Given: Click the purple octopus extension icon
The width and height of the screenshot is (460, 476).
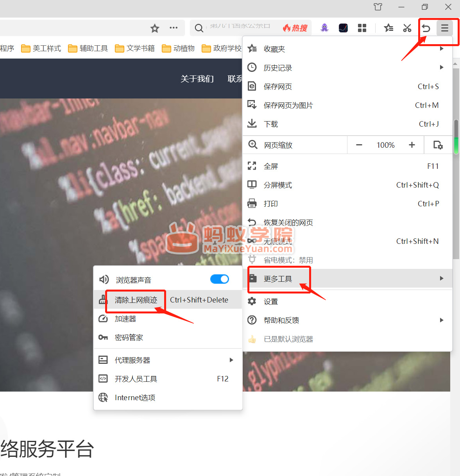Looking at the screenshot, I should click(x=324, y=28).
